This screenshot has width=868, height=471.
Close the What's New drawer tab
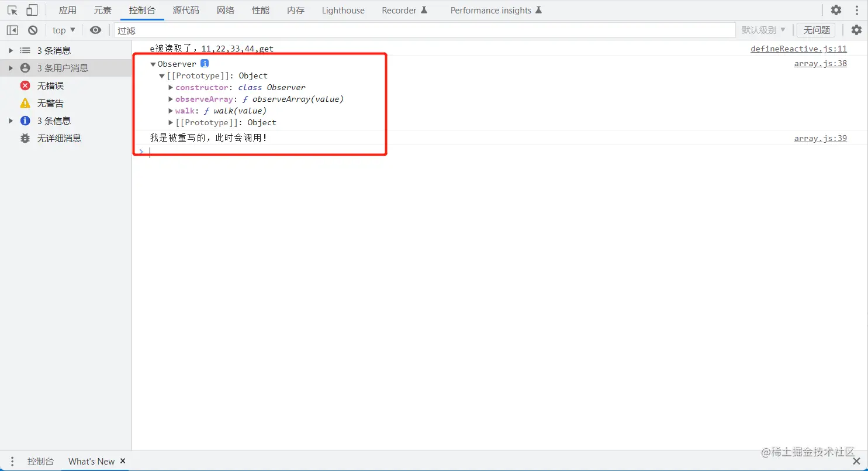[x=123, y=461]
